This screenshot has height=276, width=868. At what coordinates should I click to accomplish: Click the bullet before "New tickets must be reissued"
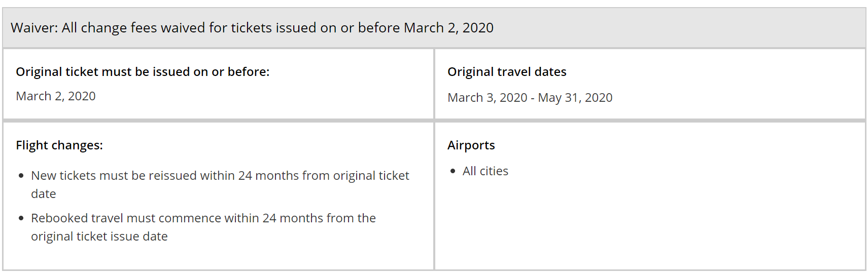click(x=21, y=176)
